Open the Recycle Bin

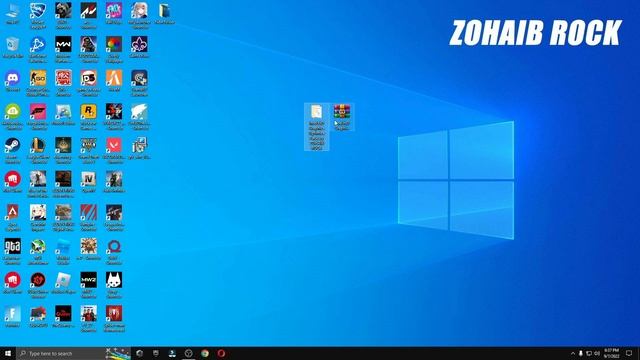pyautogui.click(x=13, y=47)
